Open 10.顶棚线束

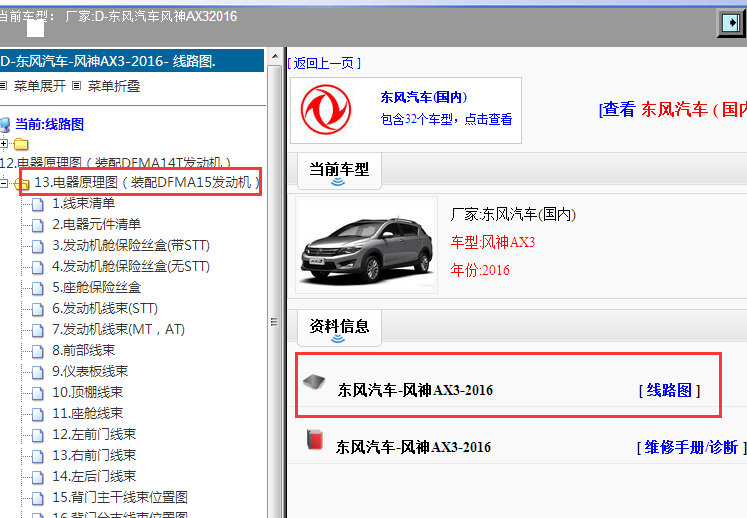[x=88, y=392]
